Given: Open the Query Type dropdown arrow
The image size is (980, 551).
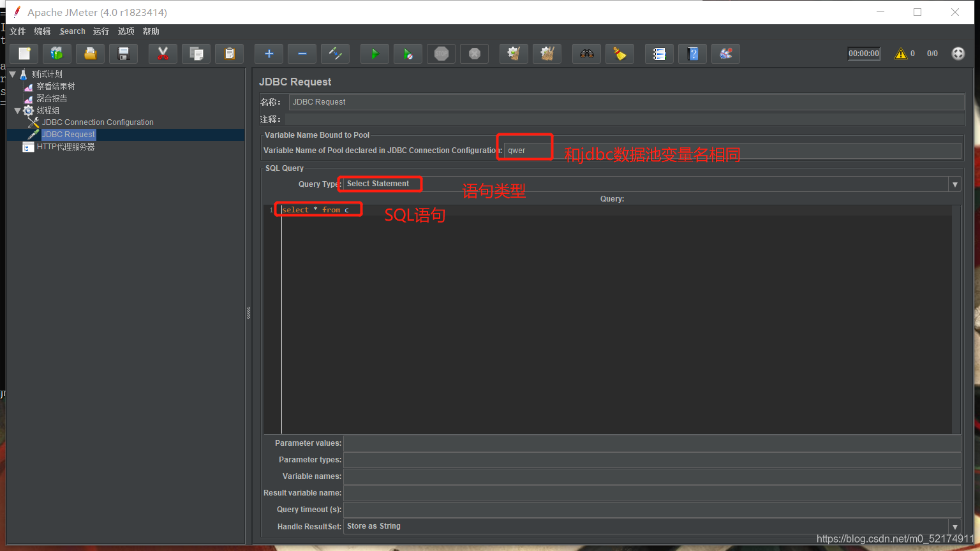Looking at the screenshot, I should (955, 184).
